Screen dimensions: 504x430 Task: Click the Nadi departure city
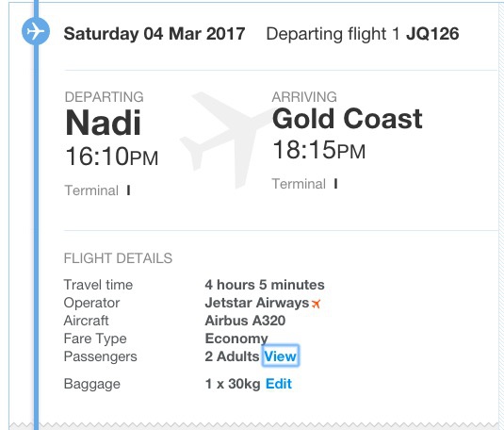(x=104, y=123)
